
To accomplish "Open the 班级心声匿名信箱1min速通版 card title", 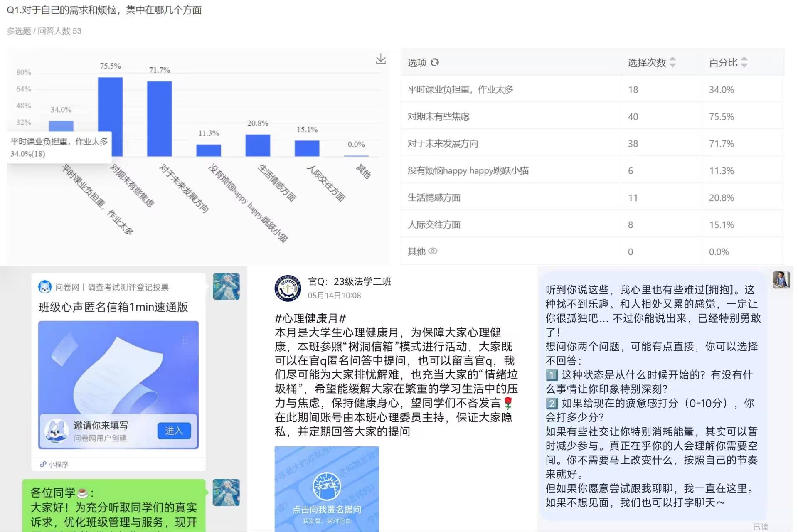I will [x=113, y=307].
